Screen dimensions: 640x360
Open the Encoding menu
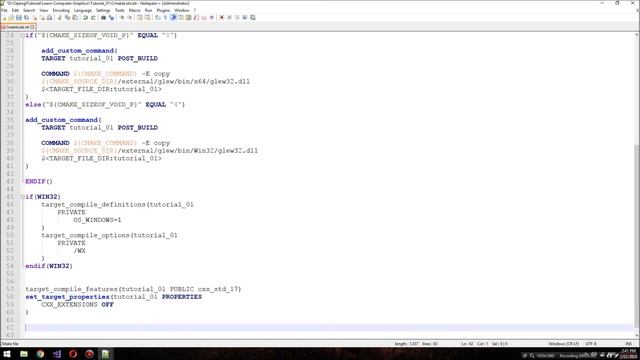(61, 10)
